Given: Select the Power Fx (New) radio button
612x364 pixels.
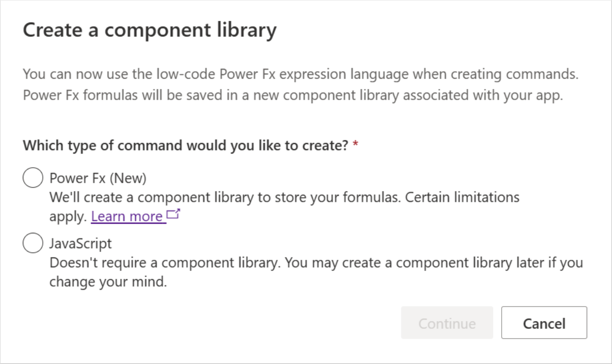Looking at the screenshot, I should coord(33,178).
